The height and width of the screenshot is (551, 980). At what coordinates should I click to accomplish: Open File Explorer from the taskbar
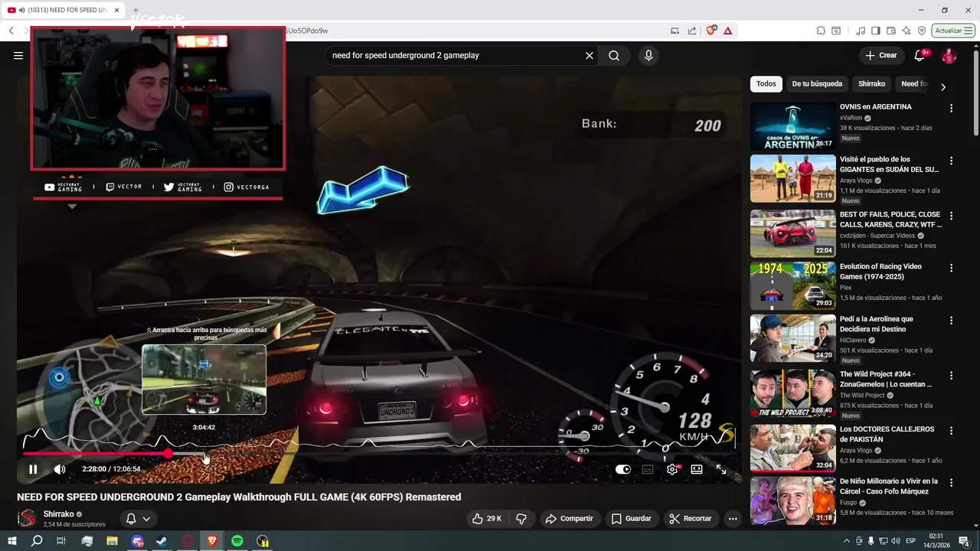coord(112,541)
